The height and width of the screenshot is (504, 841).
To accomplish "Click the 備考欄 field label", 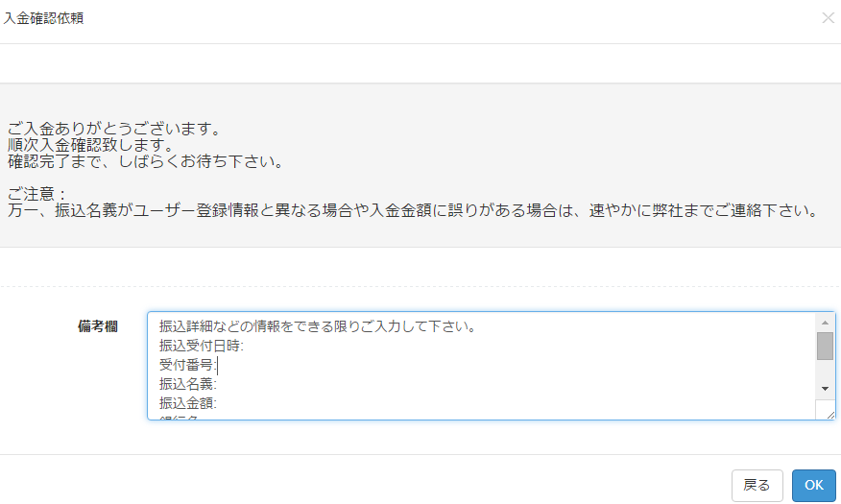I will pyautogui.click(x=98, y=326).
